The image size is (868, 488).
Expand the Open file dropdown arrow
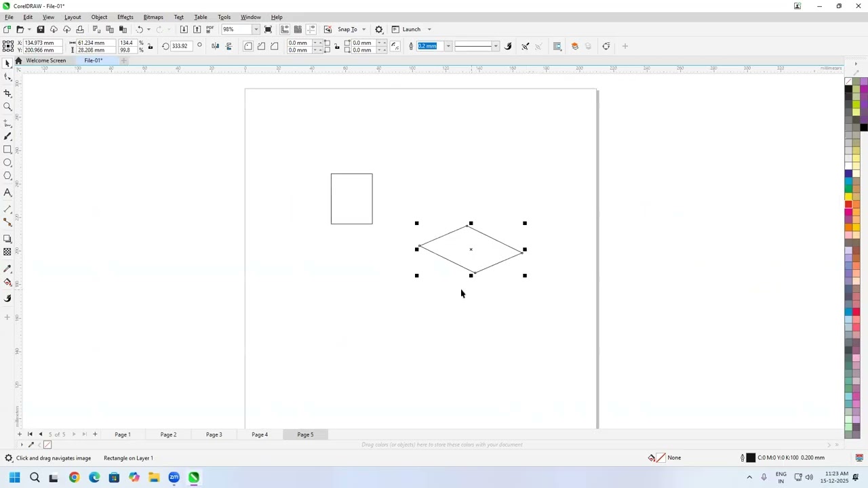pyautogui.click(x=29, y=29)
